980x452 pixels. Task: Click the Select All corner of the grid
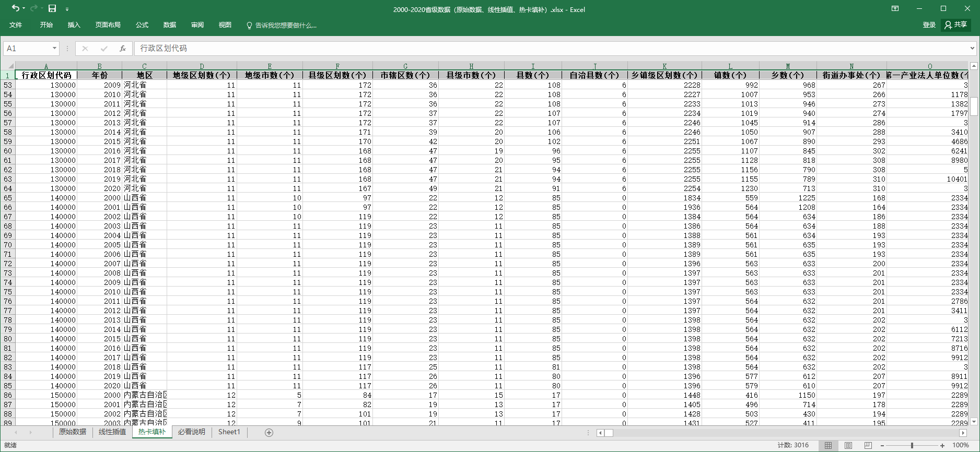click(x=7, y=66)
